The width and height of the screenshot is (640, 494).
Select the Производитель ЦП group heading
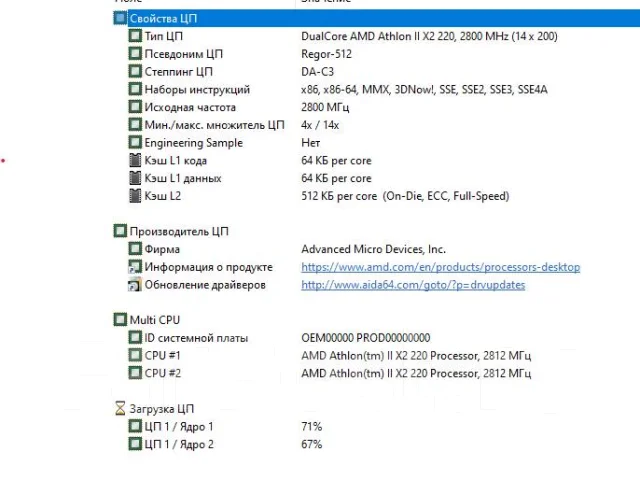coord(179,231)
